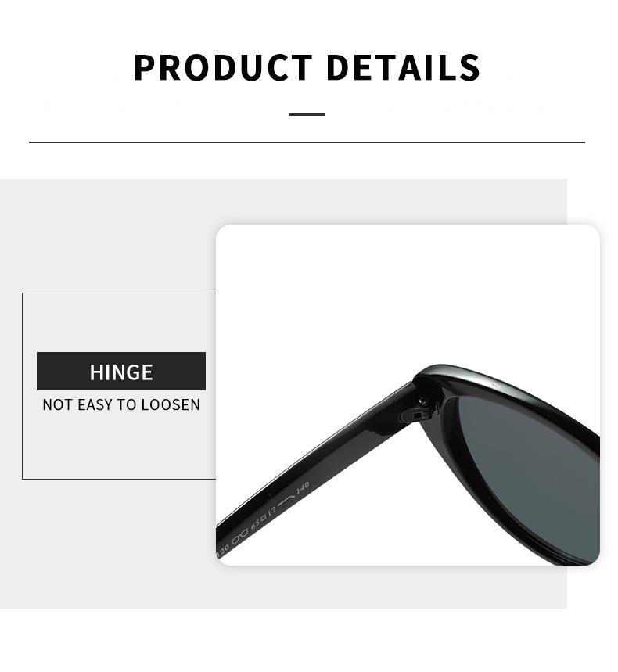Click the short dash under the heading

307,114
